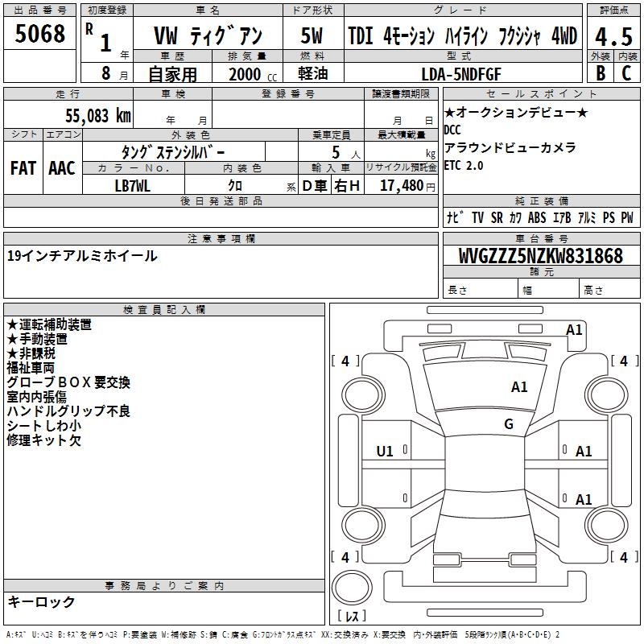The height and width of the screenshot is (644, 644).
Task: Click the レス spare tire marker
Action: (x=353, y=616)
